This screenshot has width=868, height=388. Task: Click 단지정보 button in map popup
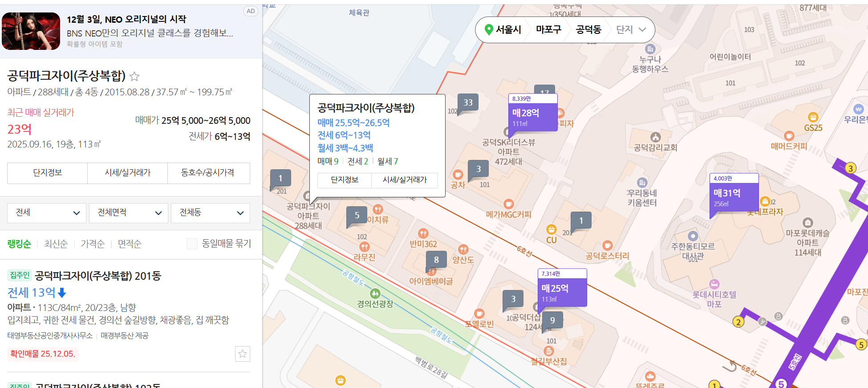coord(345,180)
